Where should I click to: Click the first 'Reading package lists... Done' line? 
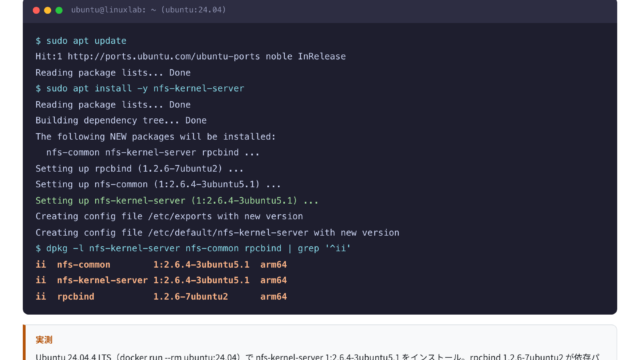tap(113, 73)
